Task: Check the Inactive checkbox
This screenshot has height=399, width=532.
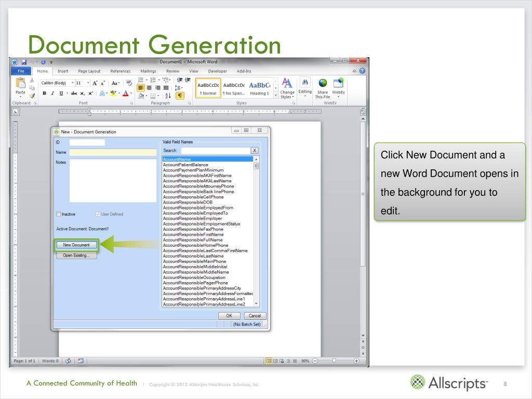Action: 58,214
